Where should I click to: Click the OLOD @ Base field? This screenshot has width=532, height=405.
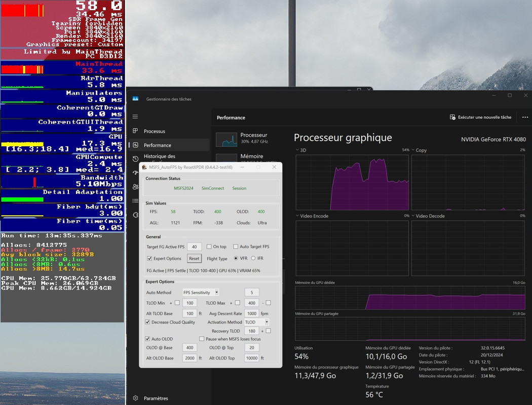tap(189, 347)
